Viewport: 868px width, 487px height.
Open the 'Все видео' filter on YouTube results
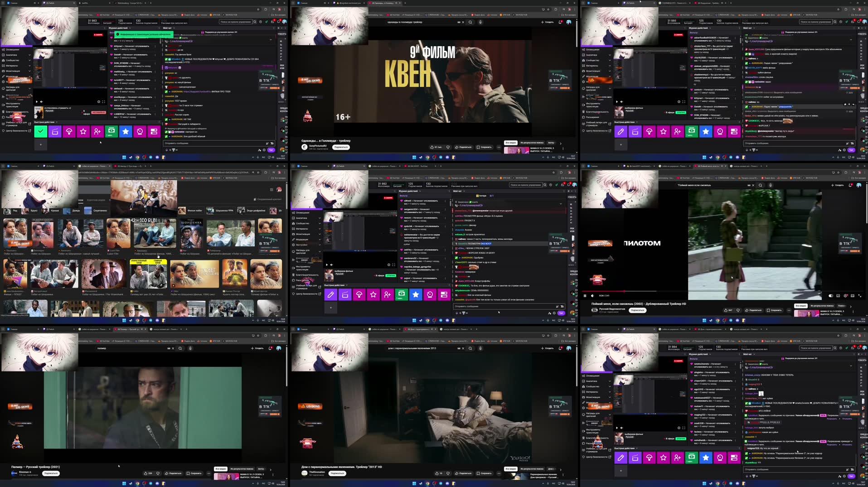coord(511,142)
